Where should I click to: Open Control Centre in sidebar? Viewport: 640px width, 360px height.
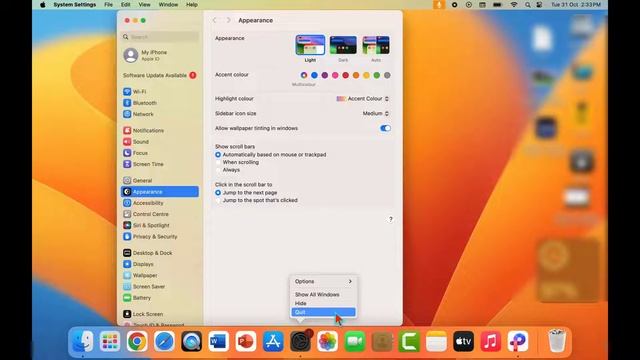[160, 214]
